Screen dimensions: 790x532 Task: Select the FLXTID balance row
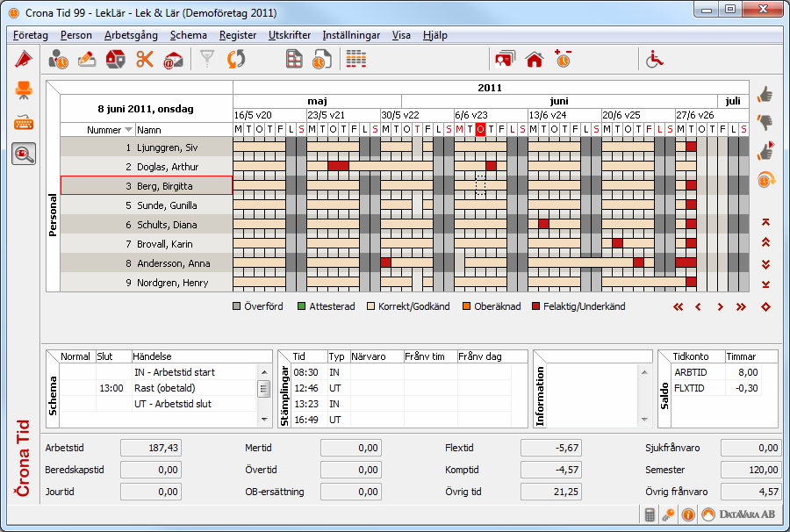(716, 388)
